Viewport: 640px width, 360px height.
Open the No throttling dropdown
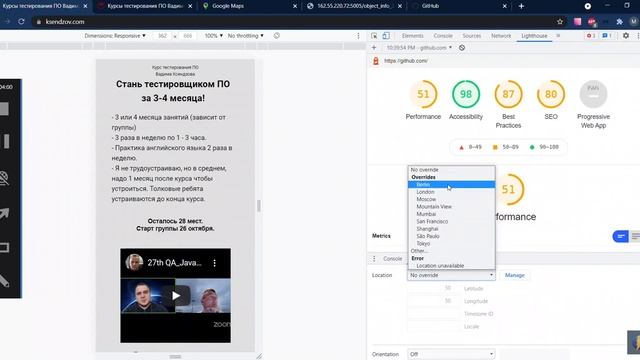click(x=245, y=36)
